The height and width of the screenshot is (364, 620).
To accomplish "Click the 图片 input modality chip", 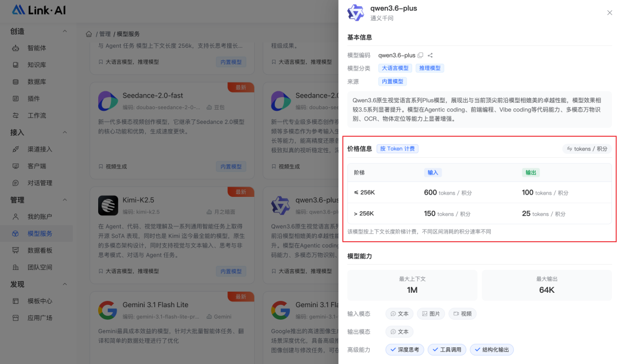I will [x=431, y=313].
